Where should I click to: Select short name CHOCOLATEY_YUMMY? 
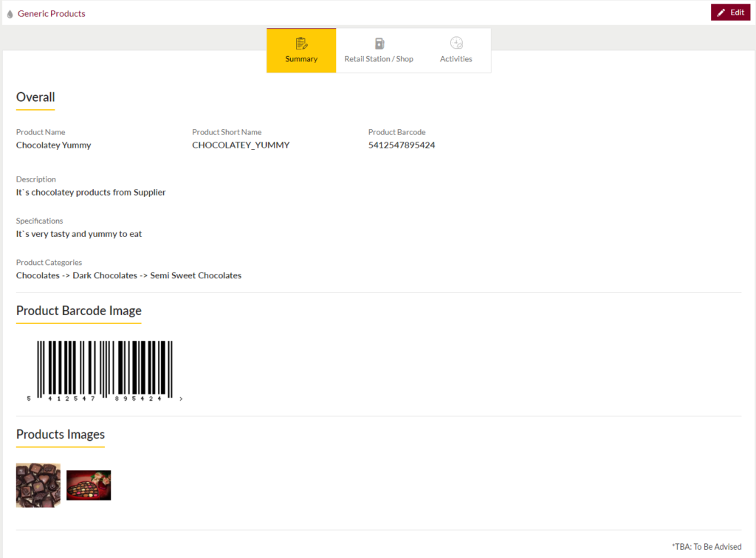[241, 145]
